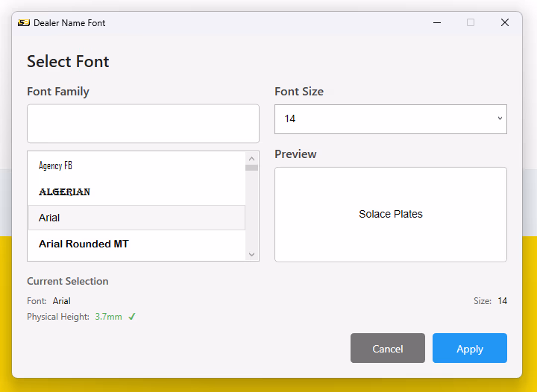Open the Font Size dropdown
This screenshot has width=537, height=392.
pos(391,119)
